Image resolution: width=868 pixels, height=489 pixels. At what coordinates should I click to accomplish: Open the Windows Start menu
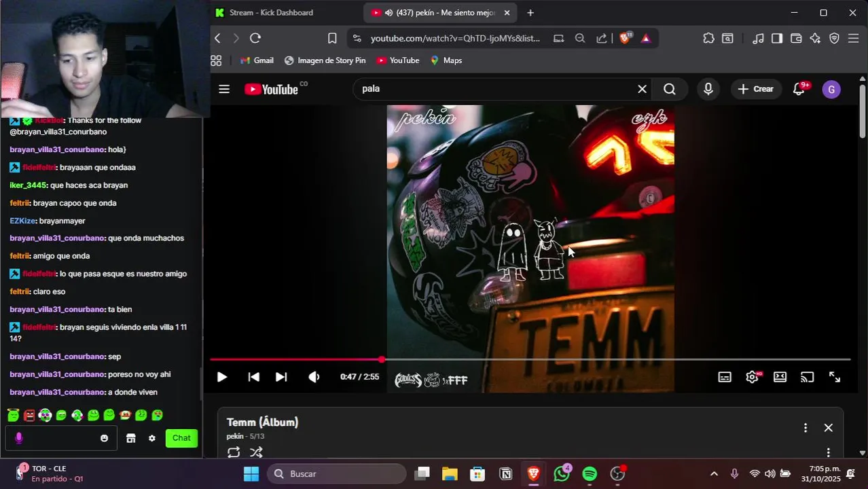251,474
